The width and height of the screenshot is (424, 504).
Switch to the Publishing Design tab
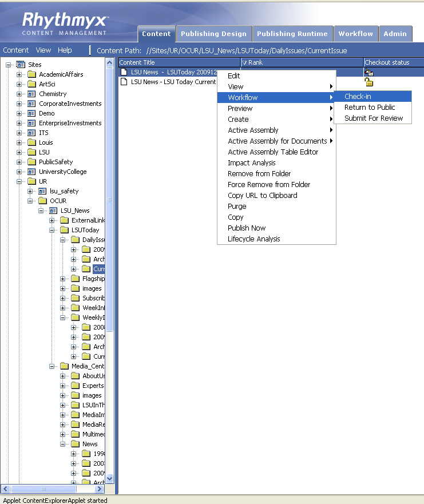click(x=214, y=34)
